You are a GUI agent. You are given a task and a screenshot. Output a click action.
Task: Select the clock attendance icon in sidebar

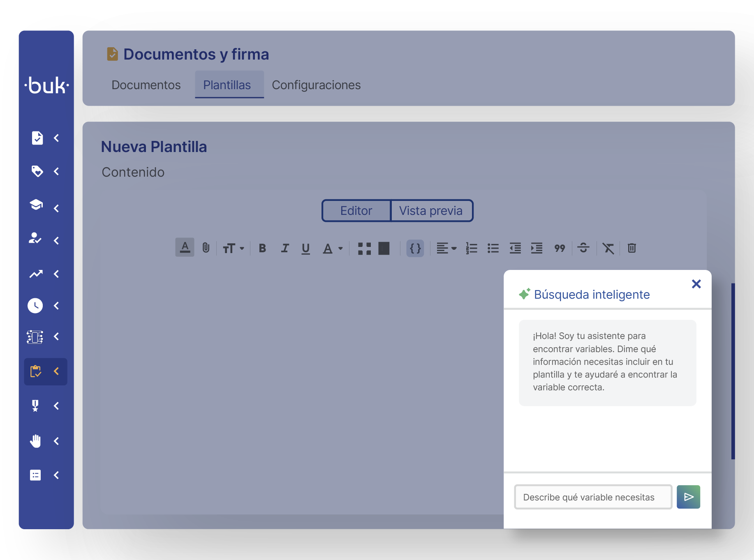35,305
